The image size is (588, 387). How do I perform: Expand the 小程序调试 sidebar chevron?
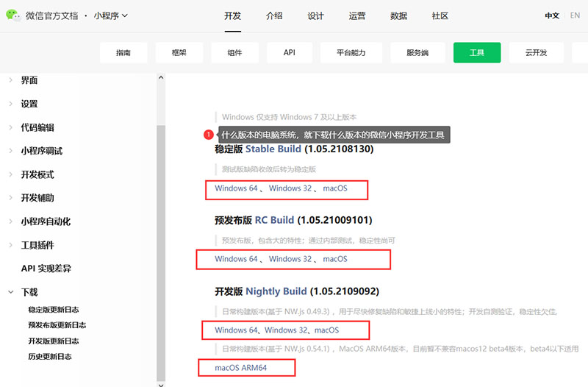click(x=10, y=151)
